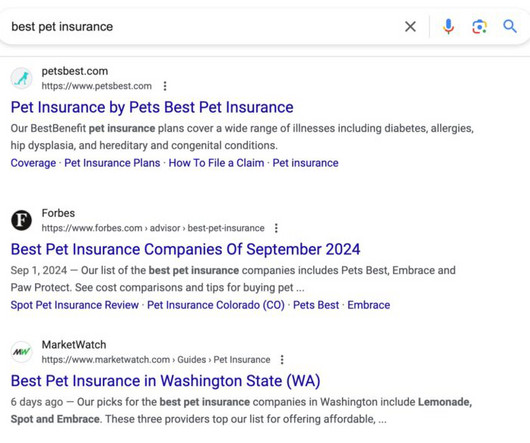Open Pet Insurance by Pets Best result

152,107
